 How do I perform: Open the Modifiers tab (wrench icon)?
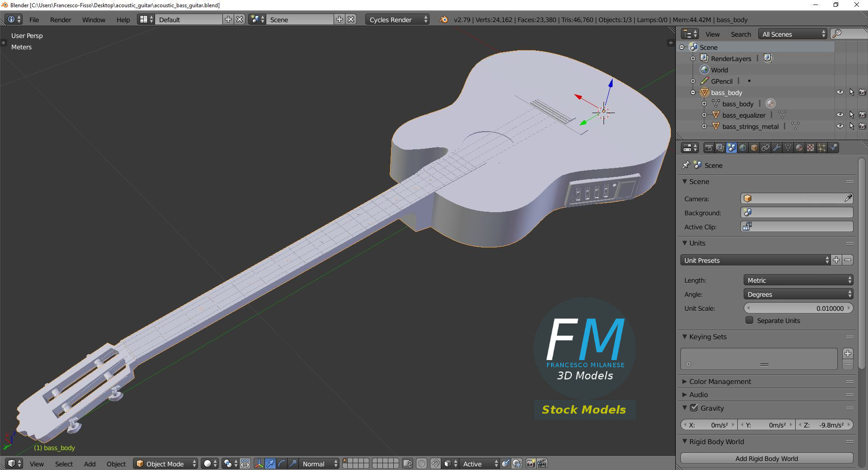point(777,148)
